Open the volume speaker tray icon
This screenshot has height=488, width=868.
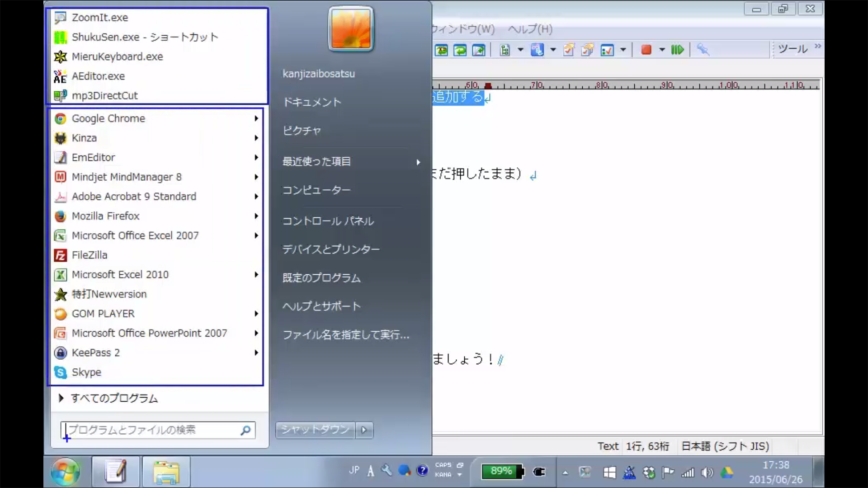click(707, 473)
